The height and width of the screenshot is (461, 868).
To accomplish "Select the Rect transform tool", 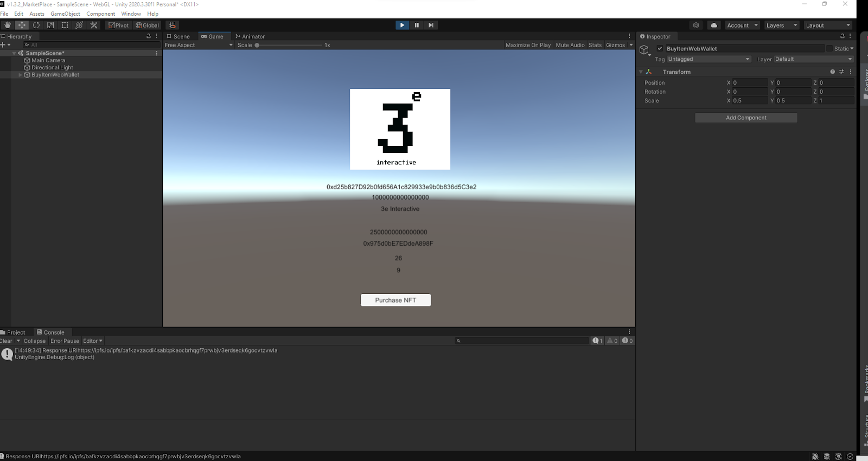I will pyautogui.click(x=65, y=25).
